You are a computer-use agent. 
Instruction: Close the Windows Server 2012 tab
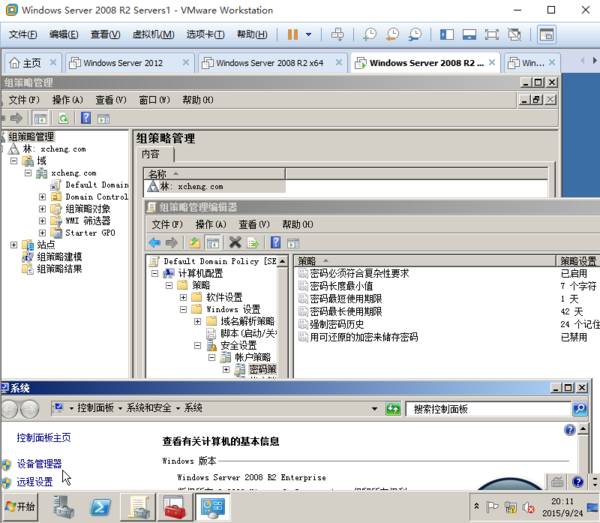186,62
